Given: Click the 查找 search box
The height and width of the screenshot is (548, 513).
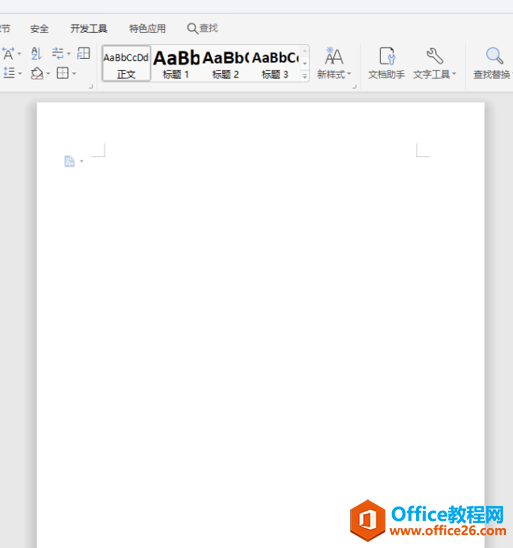Looking at the screenshot, I should (x=203, y=28).
